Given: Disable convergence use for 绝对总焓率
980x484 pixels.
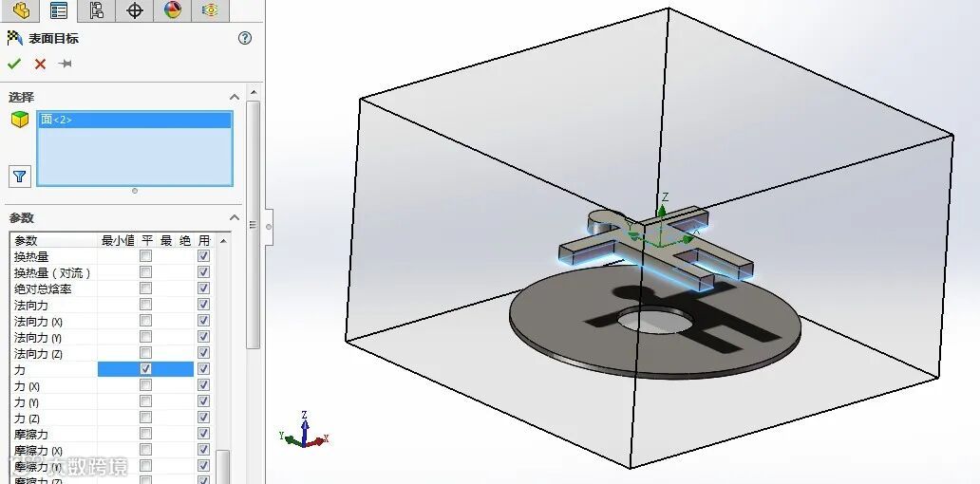Looking at the screenshot, I should pos(204,288).
